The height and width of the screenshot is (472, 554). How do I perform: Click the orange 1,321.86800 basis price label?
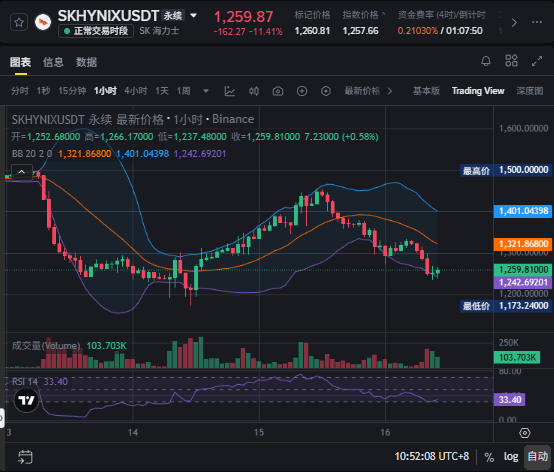click(x=523, y=244)
